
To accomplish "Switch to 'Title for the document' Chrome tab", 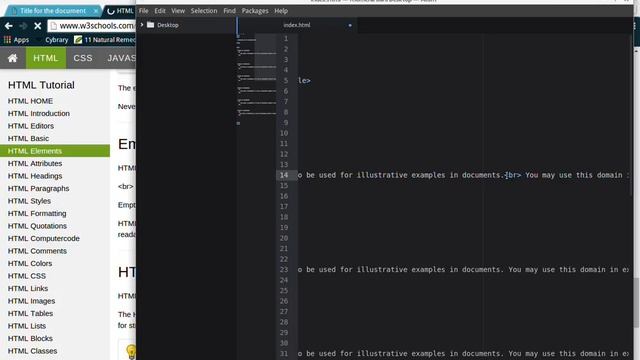I will tap(52, 11).
